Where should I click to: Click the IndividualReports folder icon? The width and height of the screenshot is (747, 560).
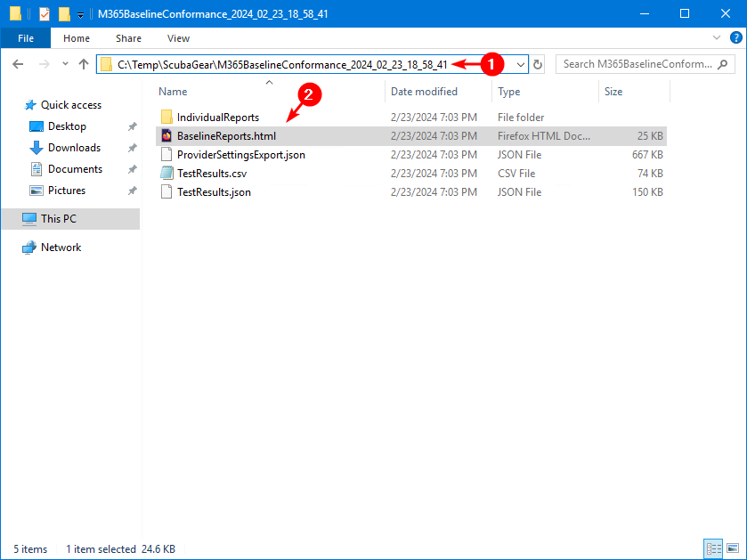(x=166, y=118)
